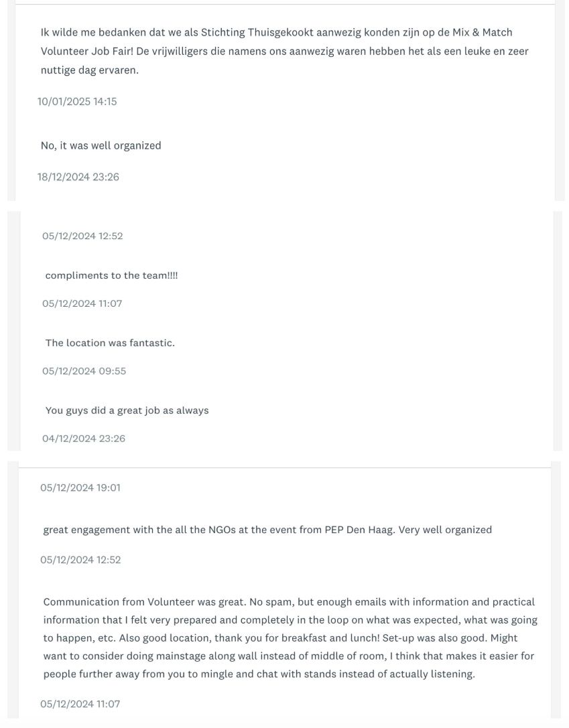Click "The location was fantastic." response
The height and width of the screenshot is (728, 569).
110,343
